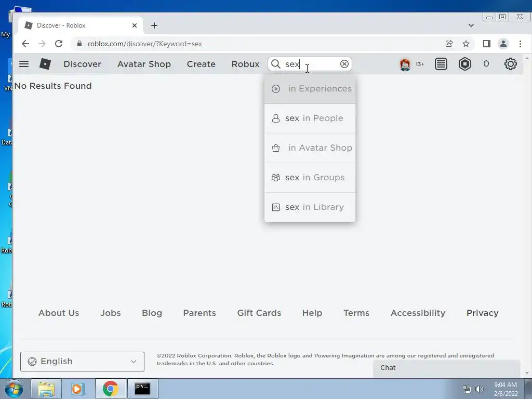Expand the tab search chevron

click(471, 25)
